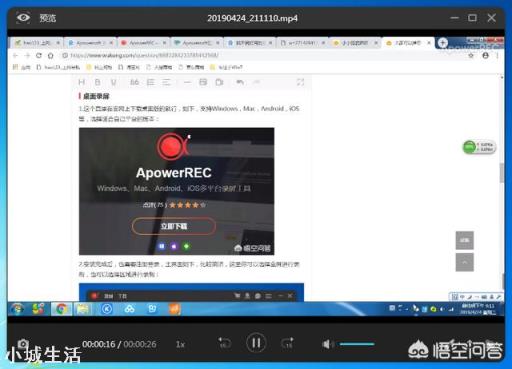Open the blue K app on taskbar
Screen dimensions: 512x369
[107, 309]
